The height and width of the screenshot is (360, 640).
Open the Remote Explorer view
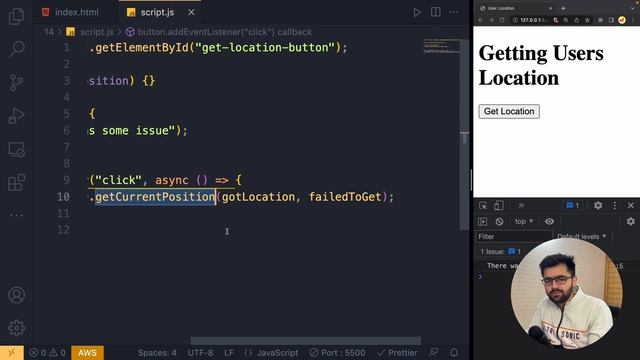pos(16,149)
